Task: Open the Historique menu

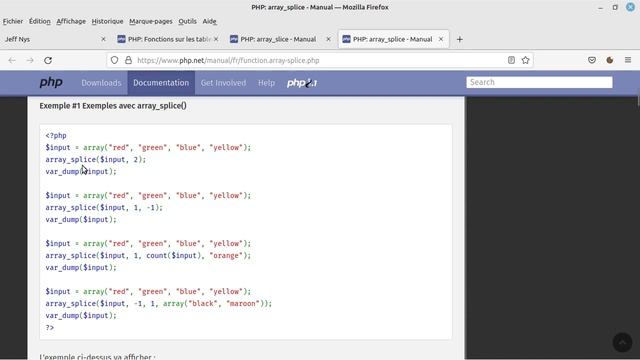Action: [x=107, y=21]
